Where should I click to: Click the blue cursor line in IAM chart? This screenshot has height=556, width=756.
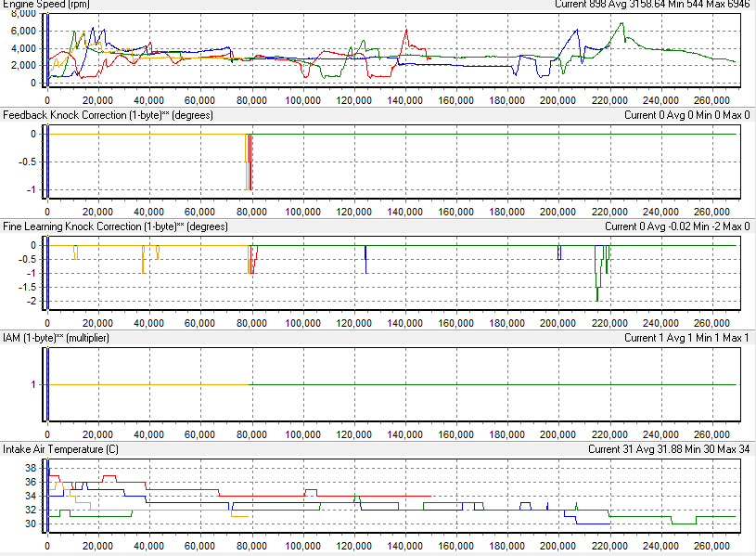click(47, 383)
